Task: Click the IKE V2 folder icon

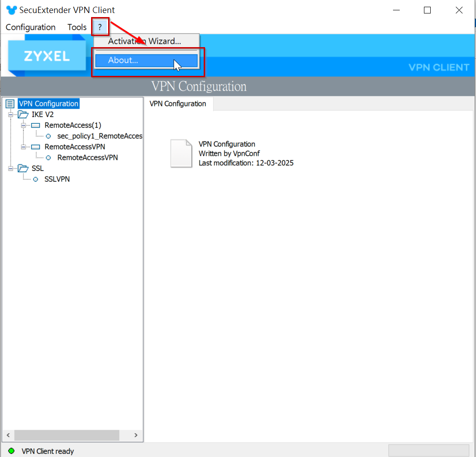Action: 23,114
